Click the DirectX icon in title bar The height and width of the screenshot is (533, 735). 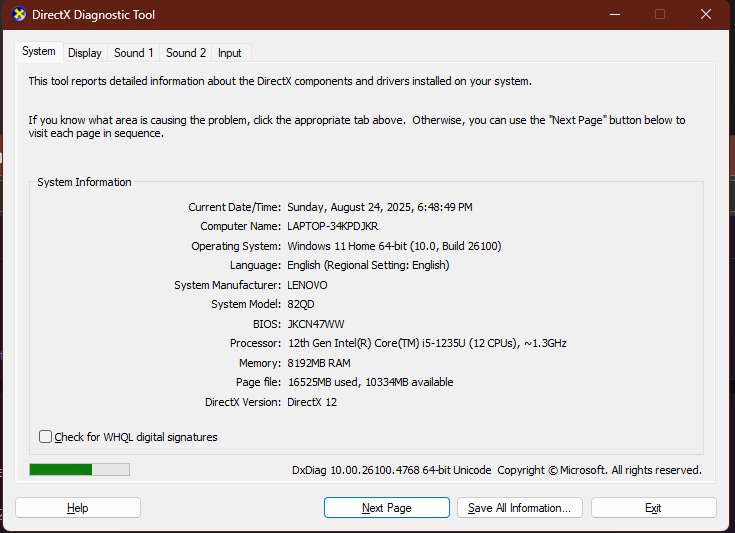click(19, 15)
